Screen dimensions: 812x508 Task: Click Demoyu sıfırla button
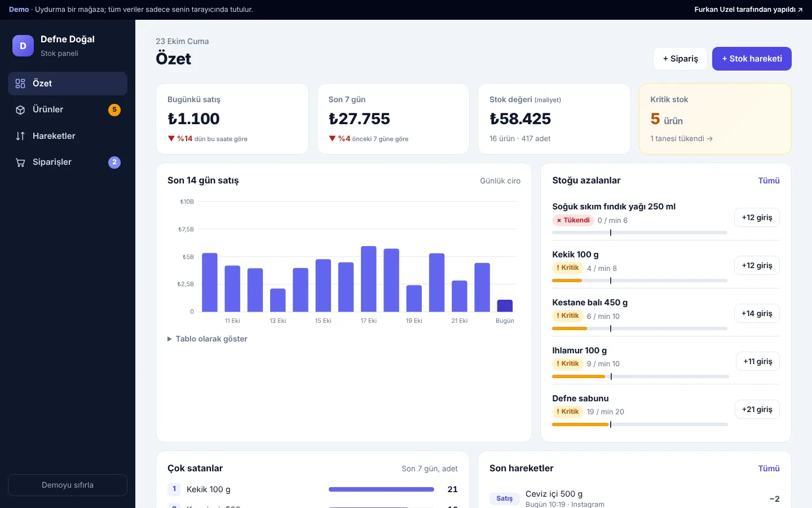68,485
